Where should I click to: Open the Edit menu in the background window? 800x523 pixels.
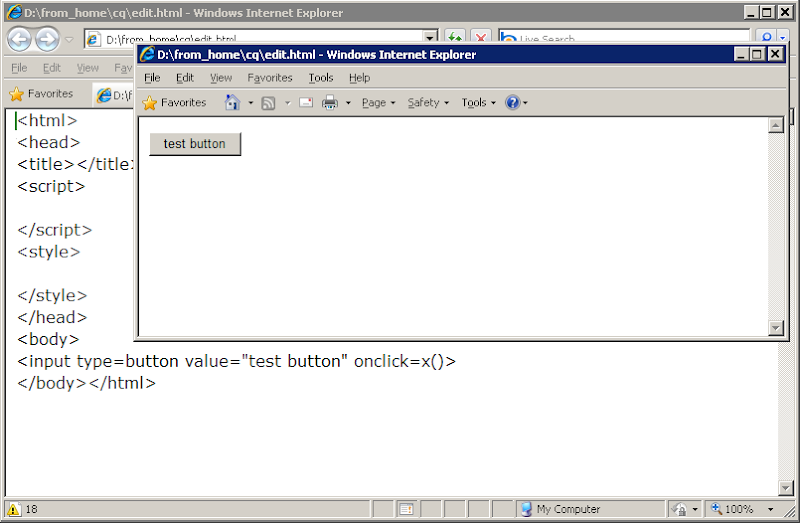pos(52,68)
